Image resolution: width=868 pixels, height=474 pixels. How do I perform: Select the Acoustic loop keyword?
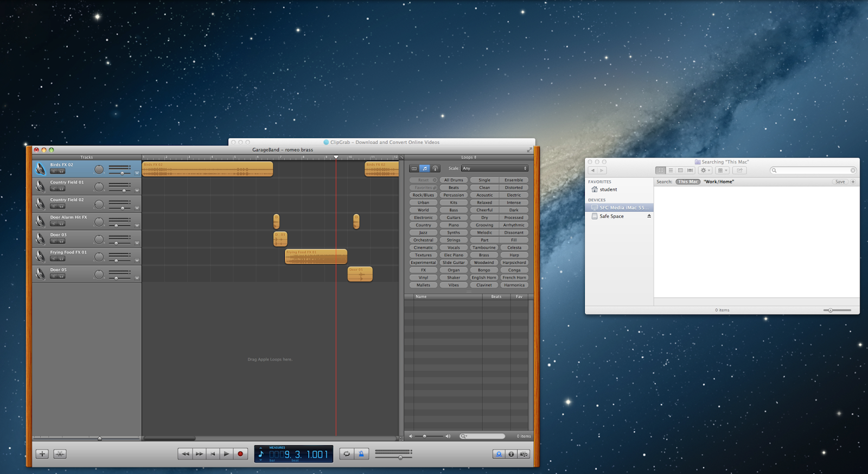pos(484,195)
